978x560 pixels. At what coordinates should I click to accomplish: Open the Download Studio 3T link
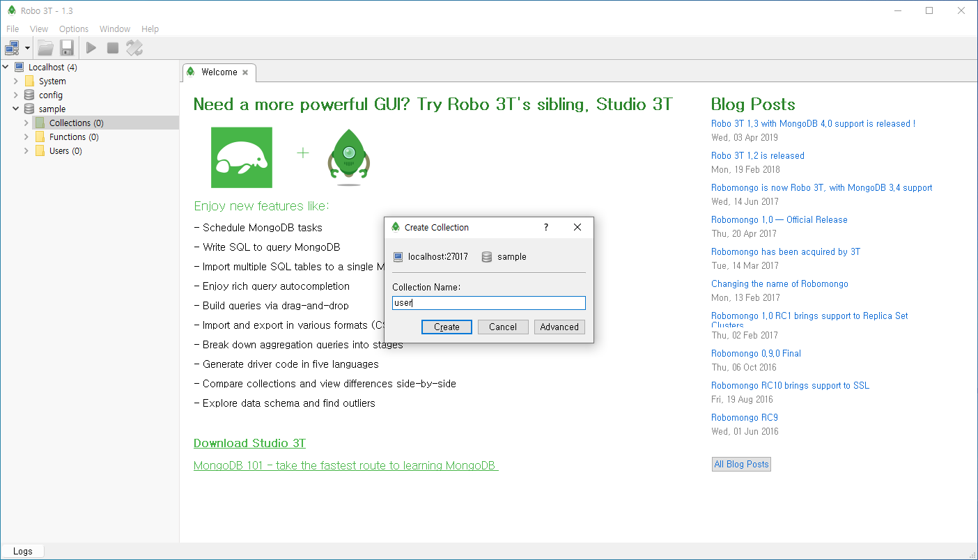click(x=249, y=443)
